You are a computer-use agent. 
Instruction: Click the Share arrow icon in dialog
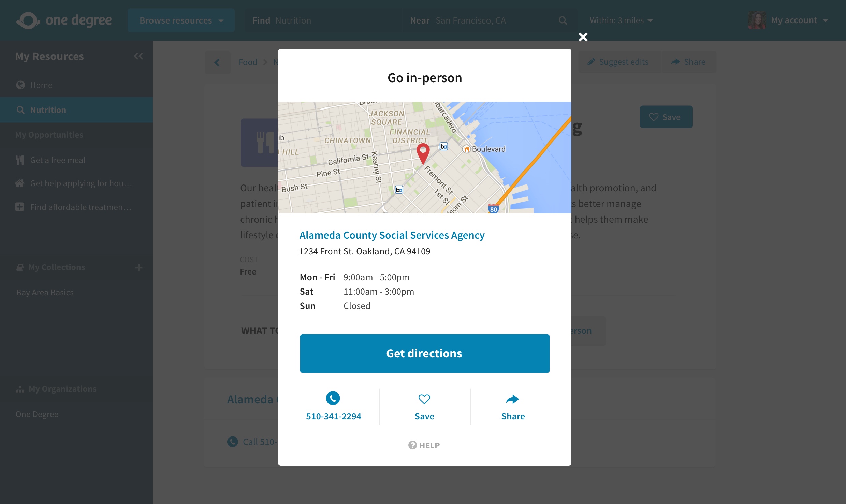[512, 399]
